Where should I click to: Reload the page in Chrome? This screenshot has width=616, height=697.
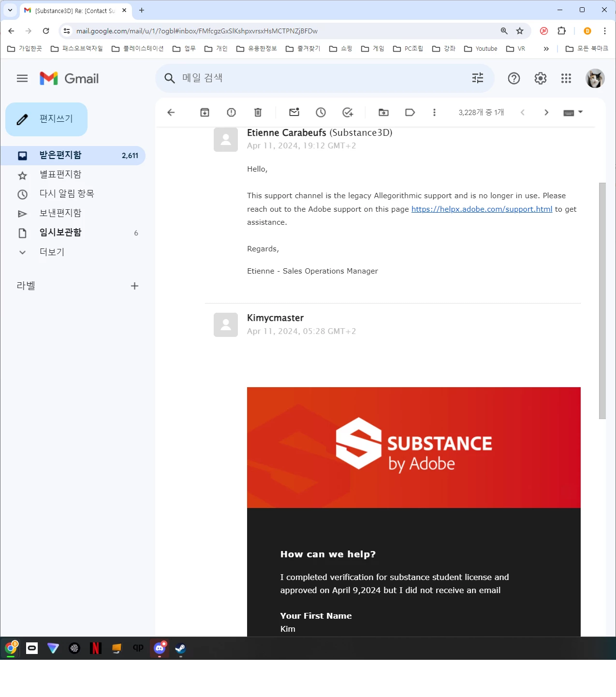tap(46, 31)
